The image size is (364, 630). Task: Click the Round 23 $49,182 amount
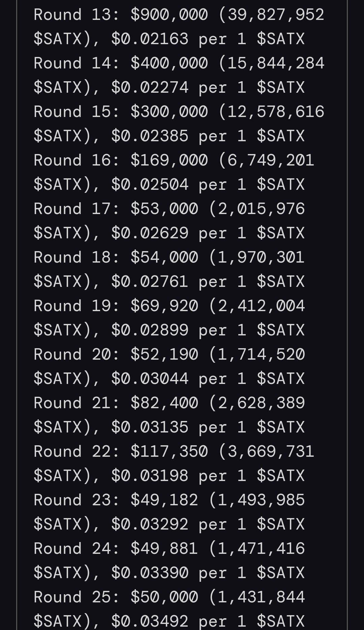(164, 500)
